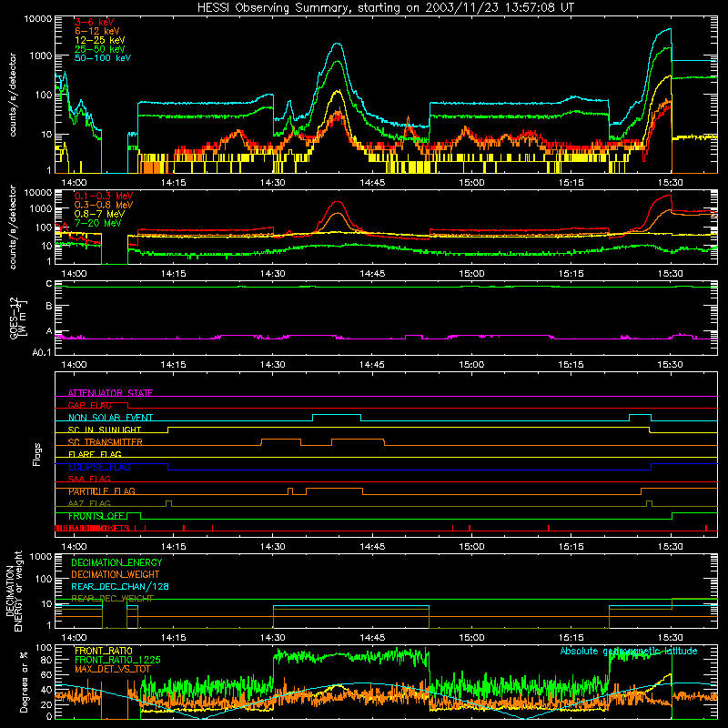The width and height of the screenshot is (728, 728).
Task: Click the SC_IN_SUNLIGHT flag label
Action: coord(105,430)
